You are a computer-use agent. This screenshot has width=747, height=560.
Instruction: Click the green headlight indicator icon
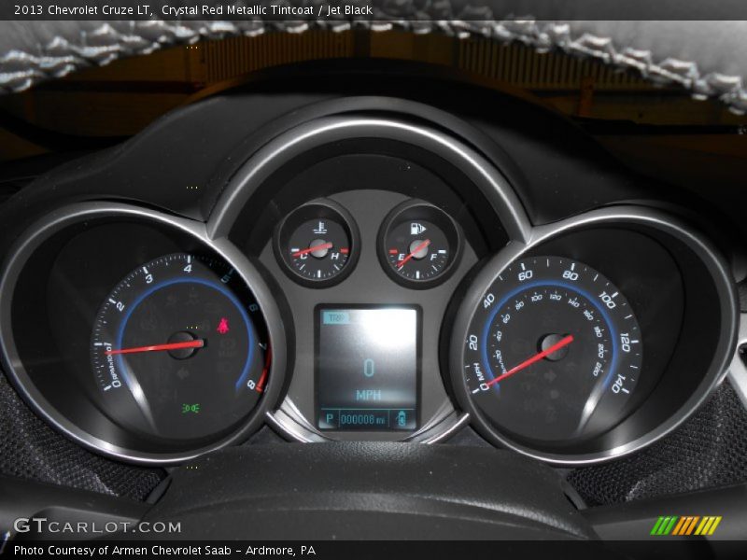190,408
